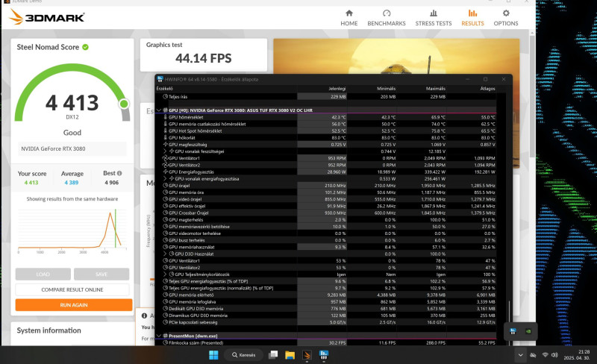Select GPU effektív órajel row

click(326, 207)
